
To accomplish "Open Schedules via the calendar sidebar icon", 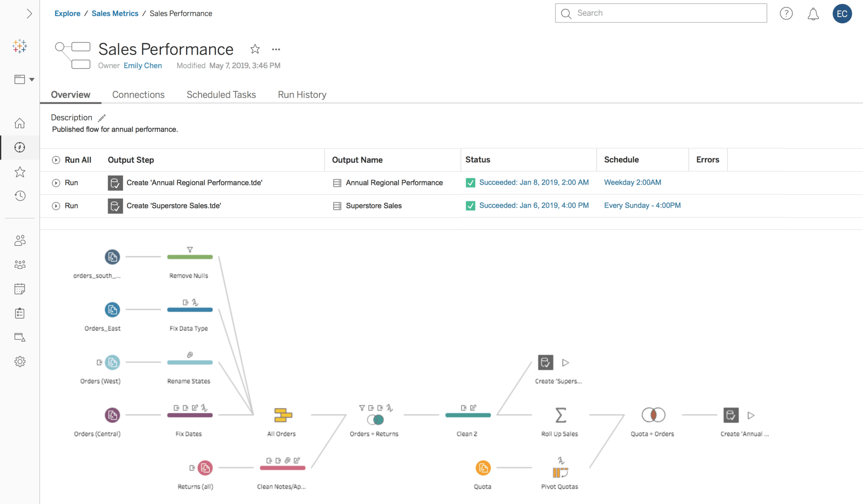I will coord(20,289).
